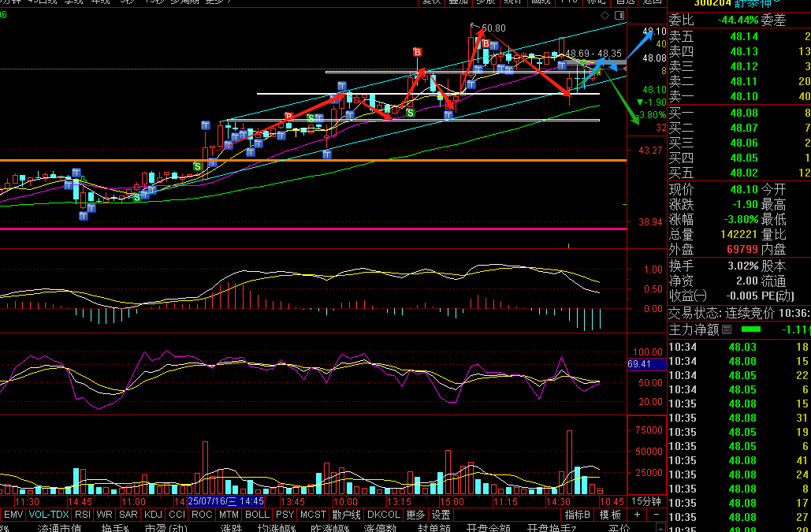The image size is (811, 532).
Task: Click the 交易状态 连续竞价 status line
Action: (739, 314)
